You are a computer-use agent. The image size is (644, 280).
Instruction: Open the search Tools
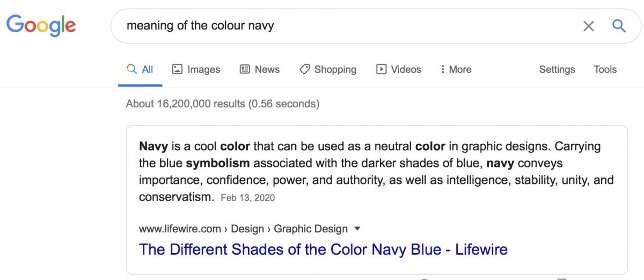coord(605,69)
